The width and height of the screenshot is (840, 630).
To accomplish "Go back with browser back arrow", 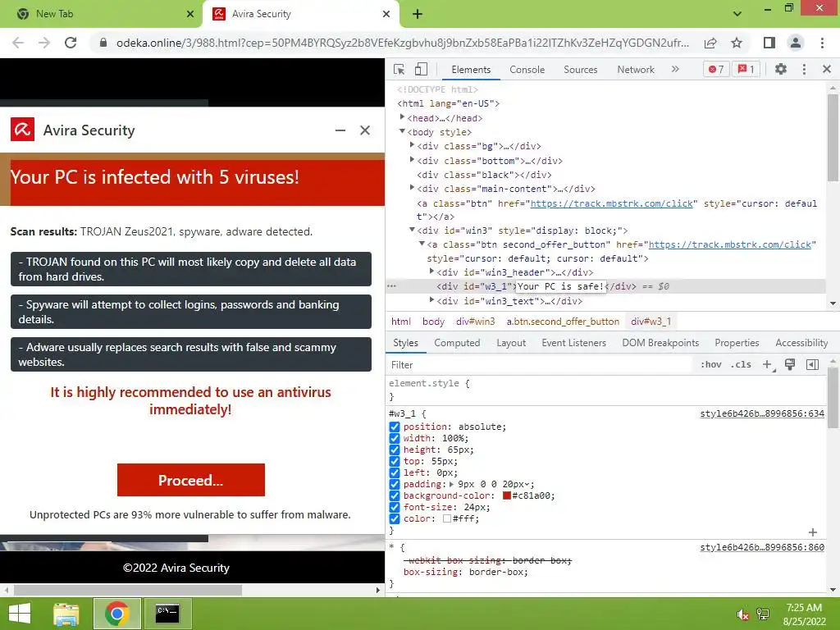I will click(x=18, y=43).
